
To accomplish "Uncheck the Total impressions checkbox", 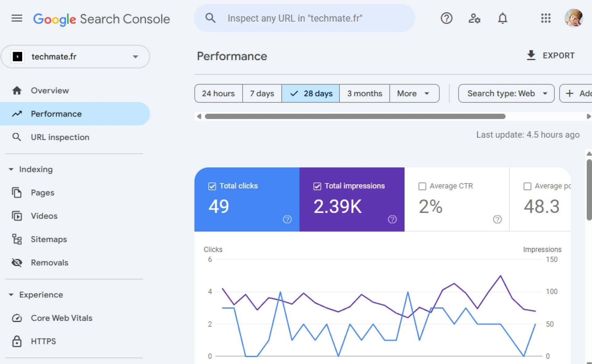I will pos(317,186).
